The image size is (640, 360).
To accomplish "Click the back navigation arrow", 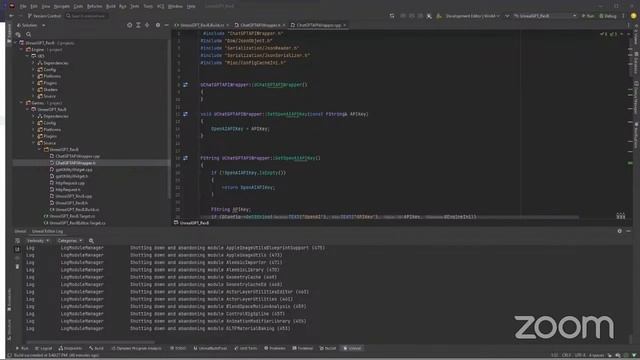I will pyautogui.click(x=11, y=16).
